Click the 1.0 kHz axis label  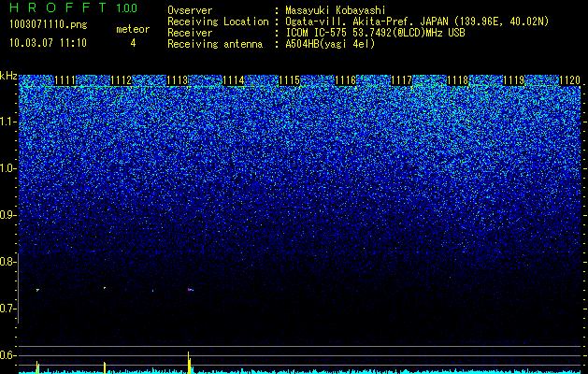click(x=7, y=168)
